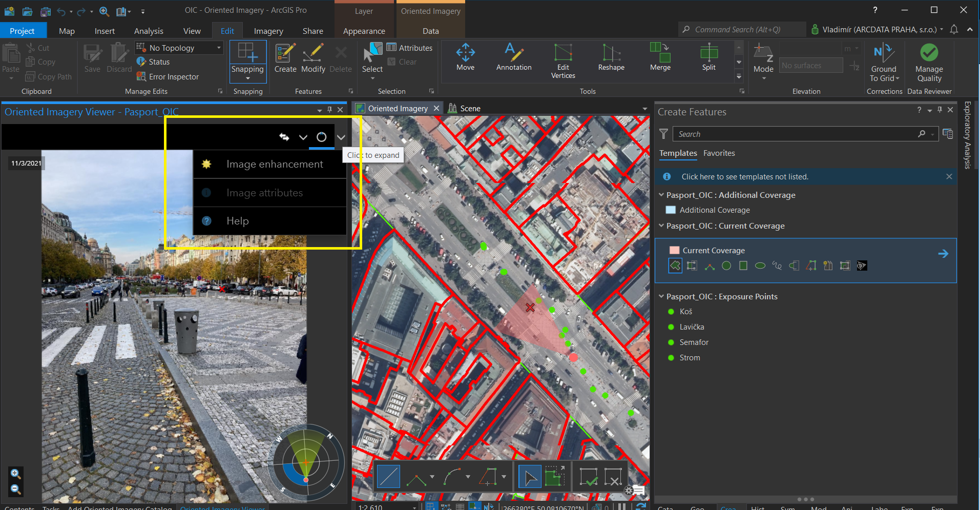Click the Status button in Manage Edits
The width and height of the screenshot is (980, 510).
tap(153, 62)
